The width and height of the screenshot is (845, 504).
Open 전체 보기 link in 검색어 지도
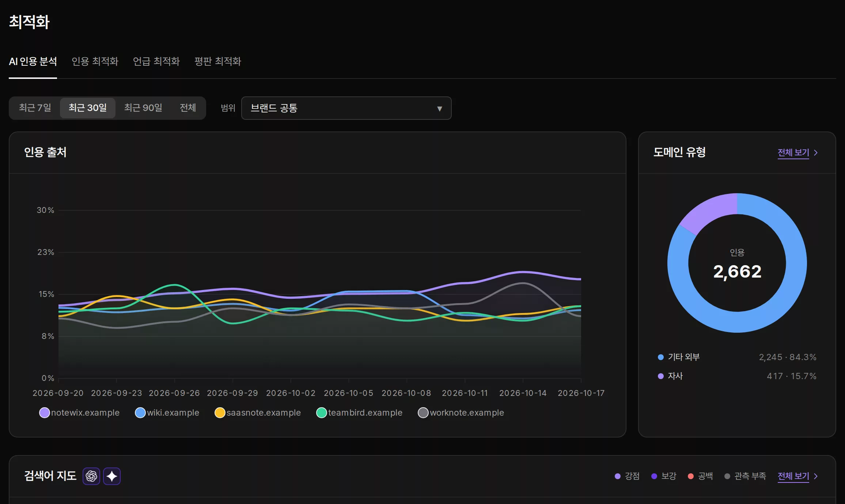(797, 476)
